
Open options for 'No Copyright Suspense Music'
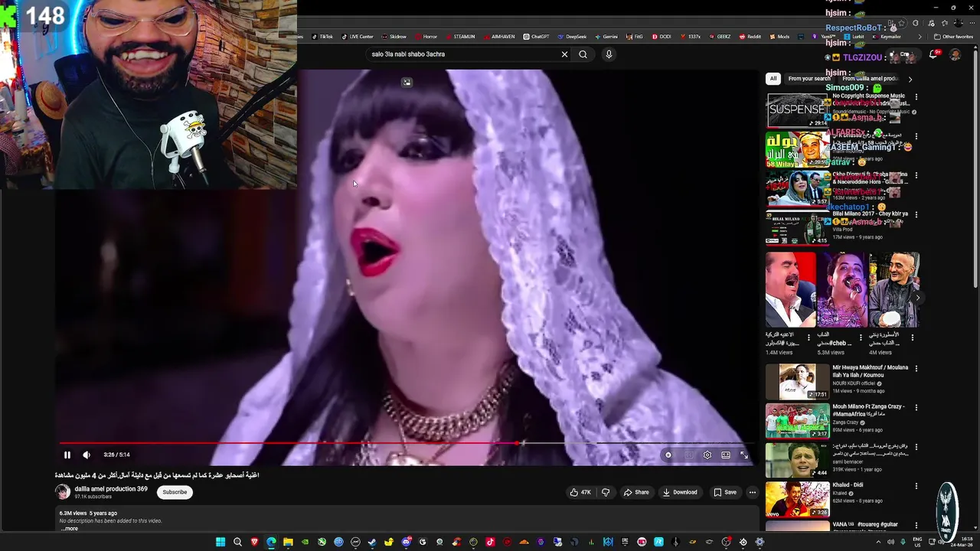(916, 97)
